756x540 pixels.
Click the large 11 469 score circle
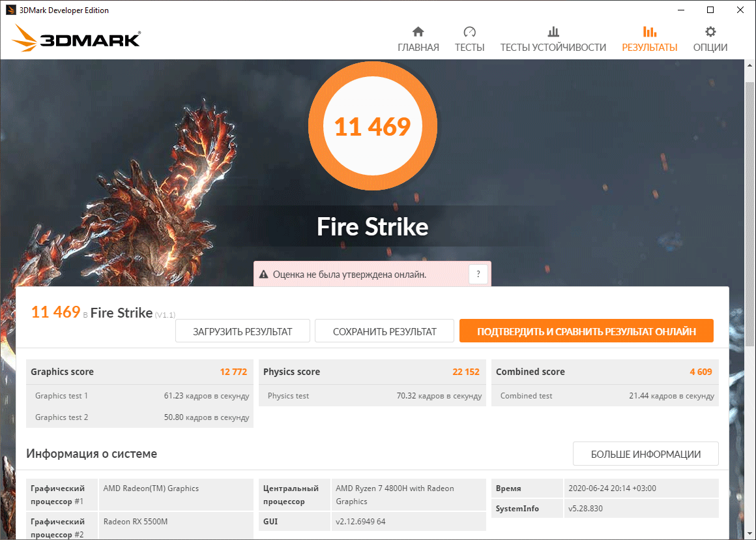click(x=373, y=126)
